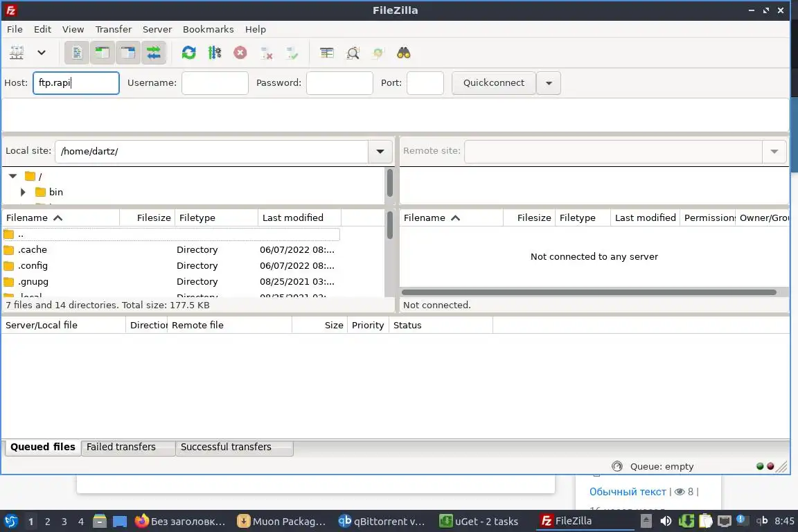This screenshot has height=532, width=798.
Task: Sort local files by Filename column
Action: tap(60, 218)
